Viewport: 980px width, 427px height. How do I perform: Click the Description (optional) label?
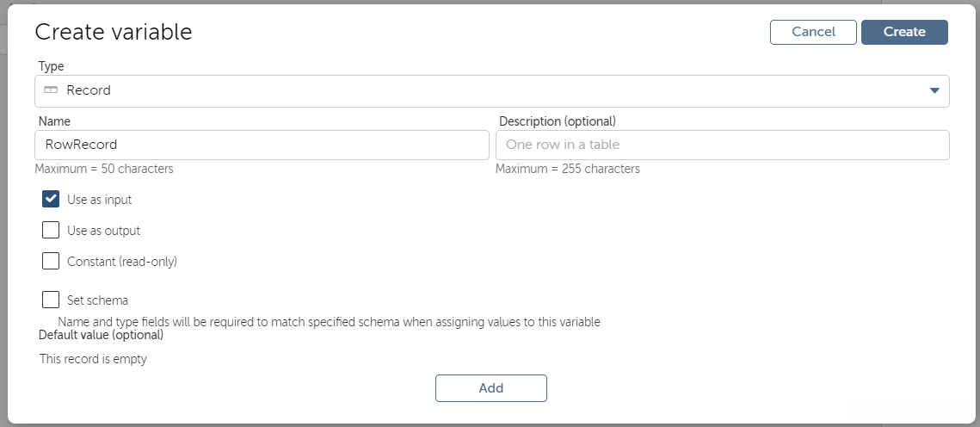click(557, 121)
